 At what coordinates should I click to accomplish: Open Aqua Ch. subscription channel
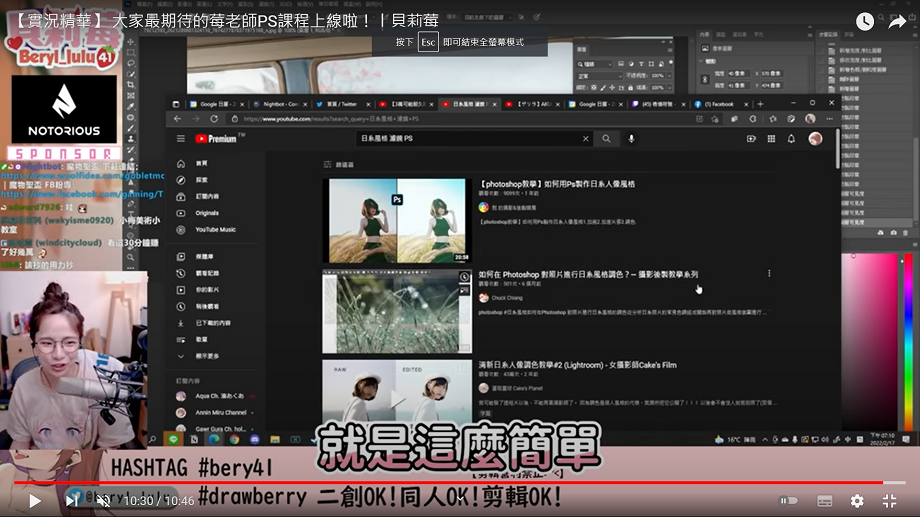pyautogui.click(x=212, y=396)
